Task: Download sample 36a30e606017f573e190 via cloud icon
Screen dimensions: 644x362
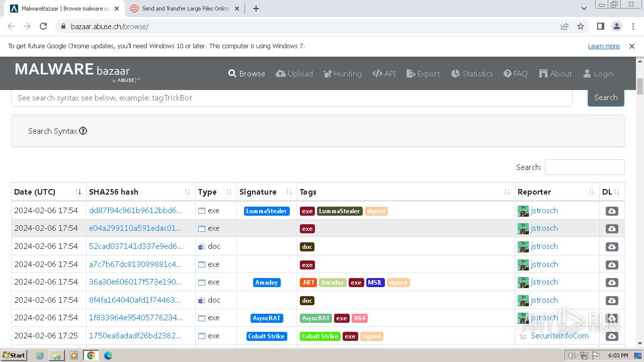Action: click(612, 283)
